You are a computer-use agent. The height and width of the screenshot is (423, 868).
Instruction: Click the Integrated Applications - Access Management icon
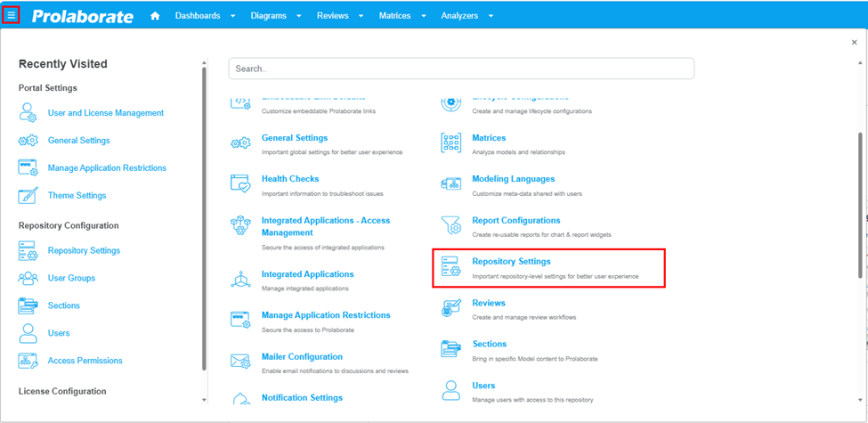coord(240,224)
